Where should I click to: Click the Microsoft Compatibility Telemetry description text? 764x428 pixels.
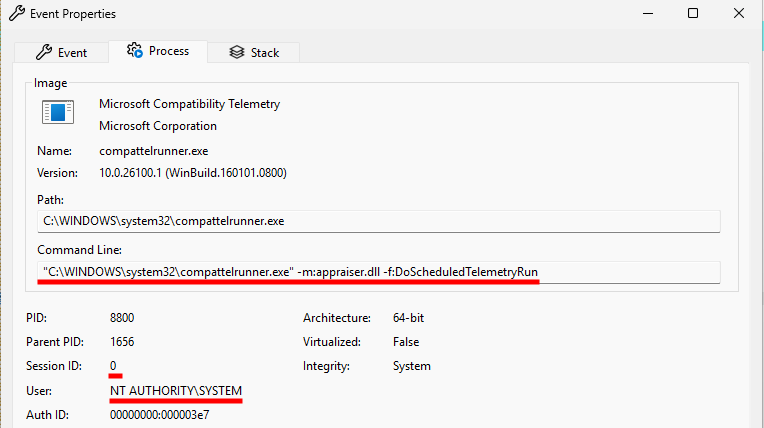(190, 104)
